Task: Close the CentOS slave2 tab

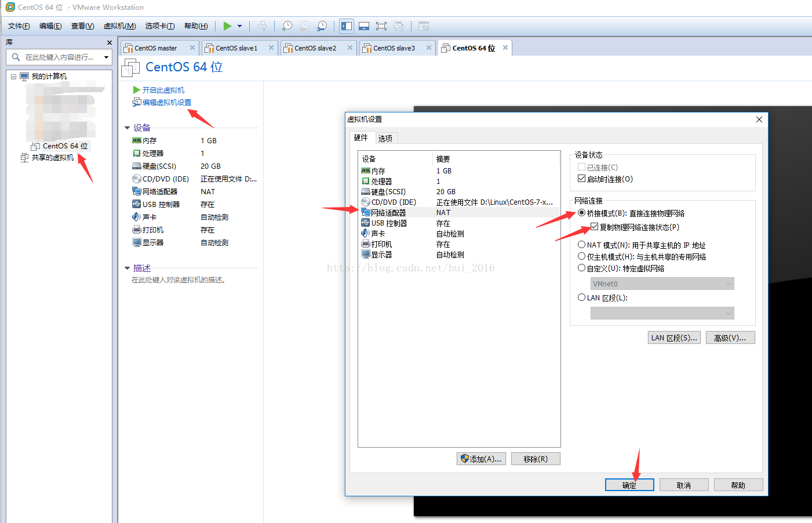Action: coord(350,48)
